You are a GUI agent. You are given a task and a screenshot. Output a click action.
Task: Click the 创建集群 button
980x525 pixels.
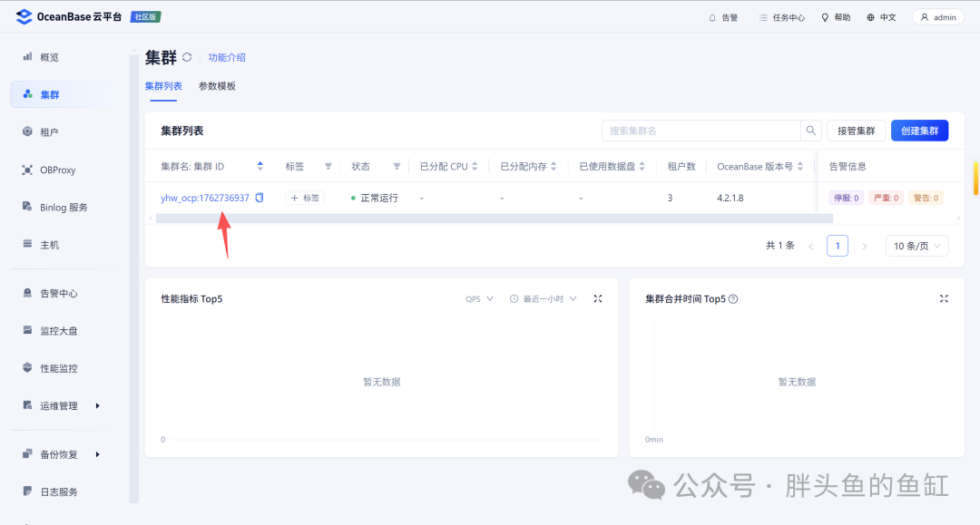point(919,131)
